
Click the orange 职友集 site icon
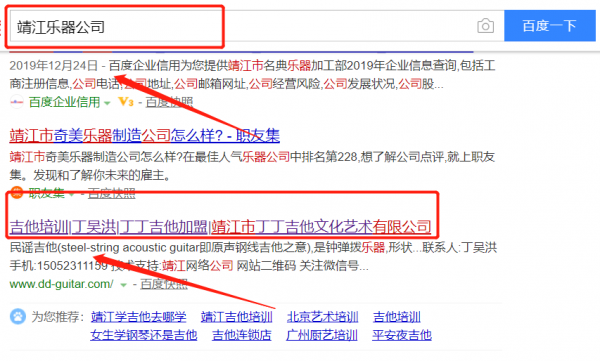16,192
